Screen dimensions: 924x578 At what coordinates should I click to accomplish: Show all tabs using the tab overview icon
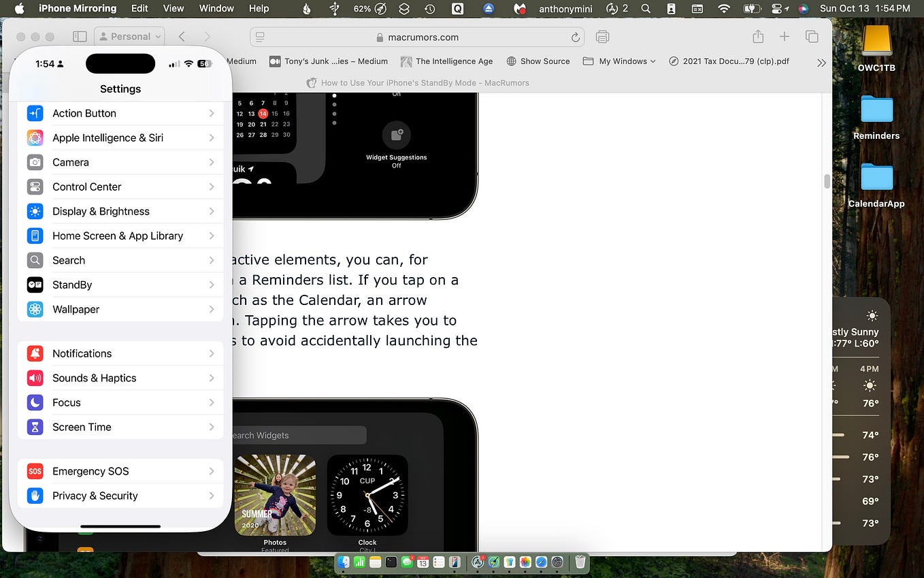click(811, 36)
